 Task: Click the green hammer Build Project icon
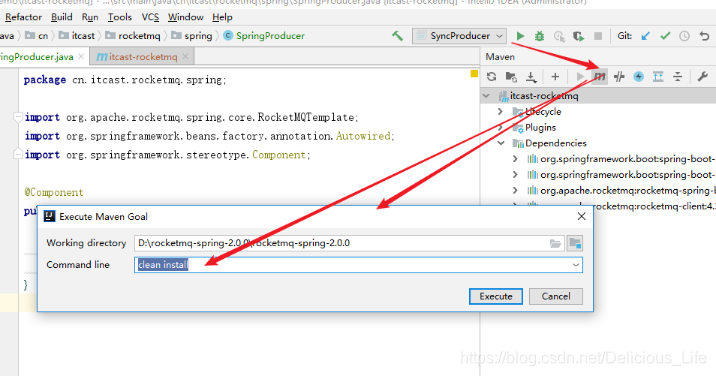coord(397,36)
